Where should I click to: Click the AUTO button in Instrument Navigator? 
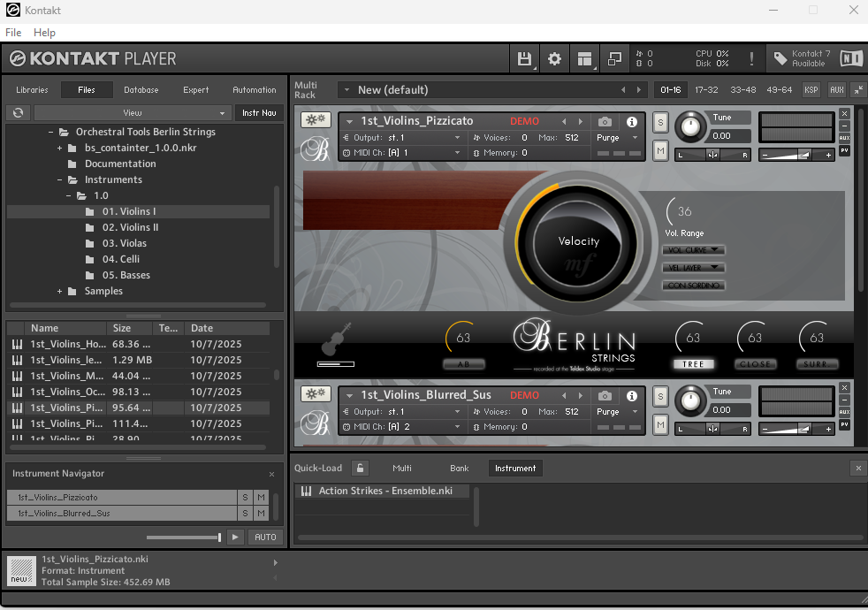click(x=265, y=537)
